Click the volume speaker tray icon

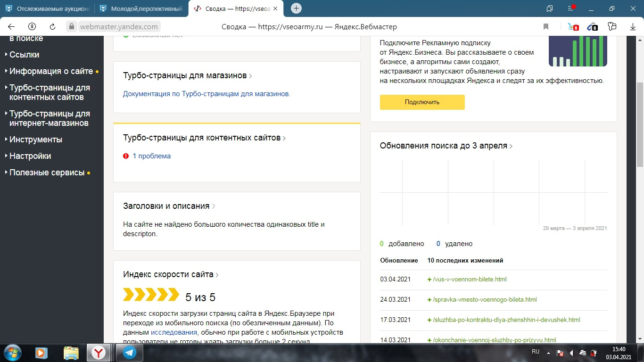pyautogui.click(x=571, y=353)
